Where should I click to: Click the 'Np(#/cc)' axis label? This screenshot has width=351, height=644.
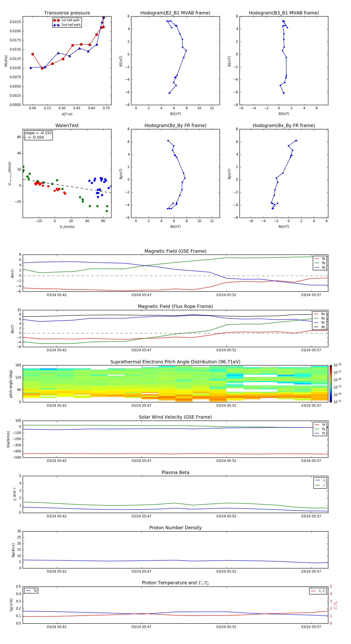(x=13, y=550)
